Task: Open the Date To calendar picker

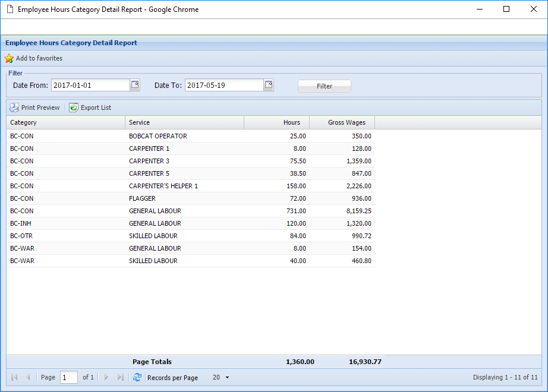Action: (268, 85)
